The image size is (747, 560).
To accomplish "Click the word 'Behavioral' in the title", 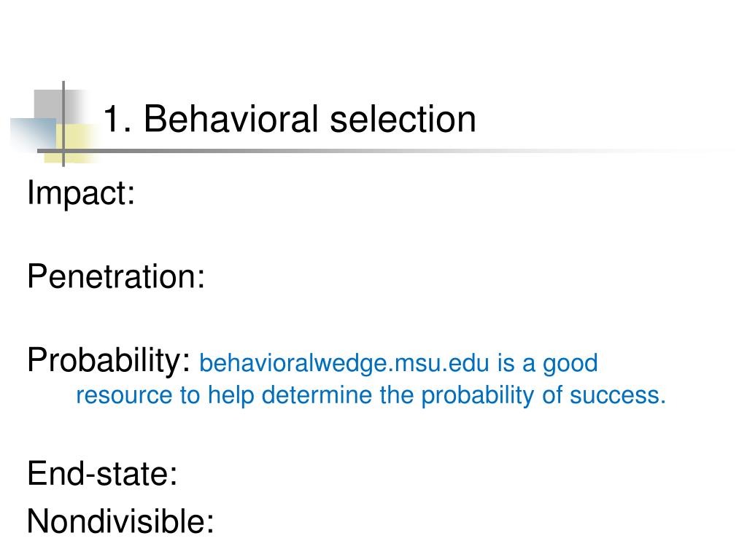I will [231, 119].
